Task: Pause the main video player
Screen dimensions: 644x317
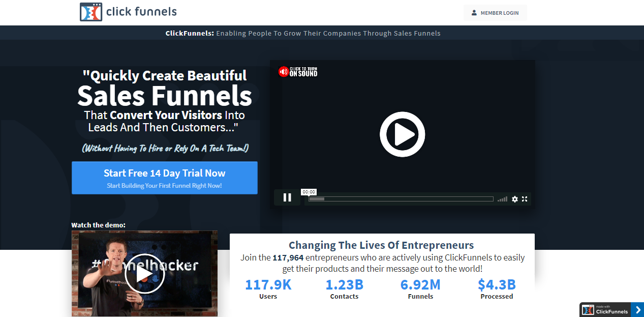Action: click(x=287, y=197)
